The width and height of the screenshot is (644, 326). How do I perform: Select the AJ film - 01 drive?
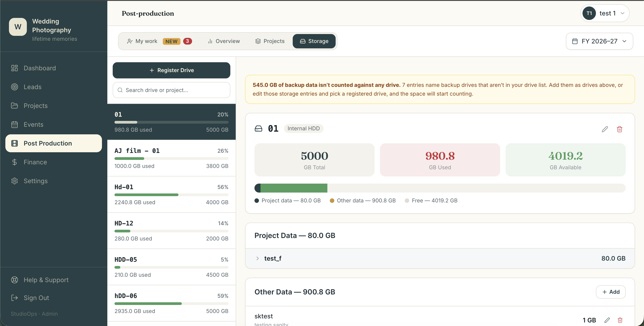pos(171,158)
